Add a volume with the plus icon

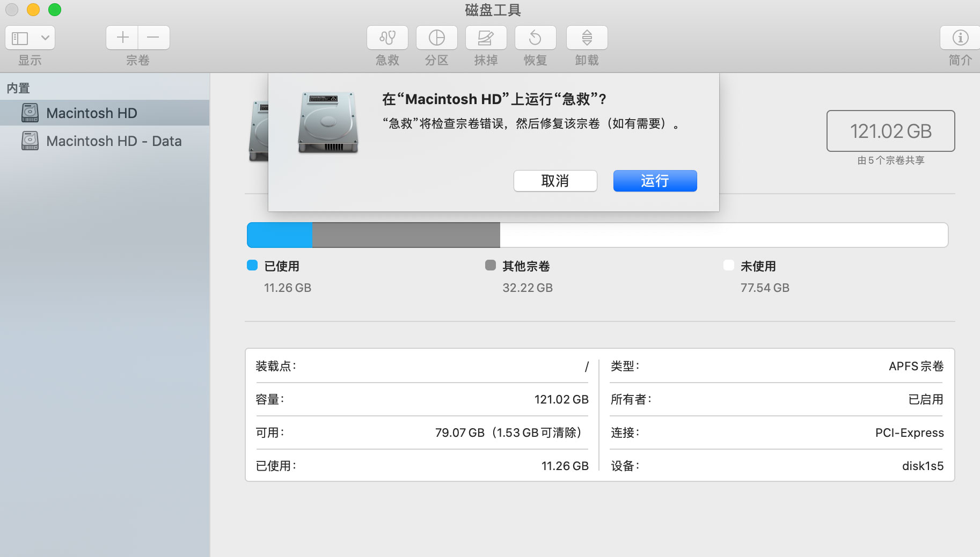(122, 37)
